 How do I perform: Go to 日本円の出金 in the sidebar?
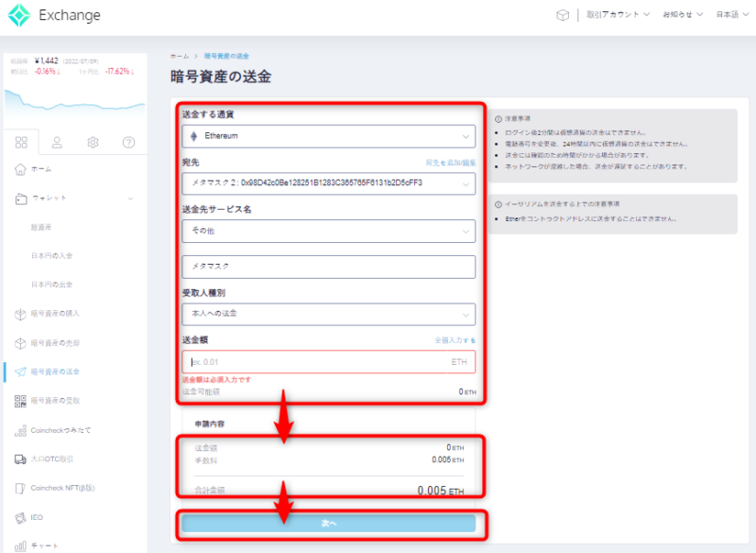coord(52,285)
